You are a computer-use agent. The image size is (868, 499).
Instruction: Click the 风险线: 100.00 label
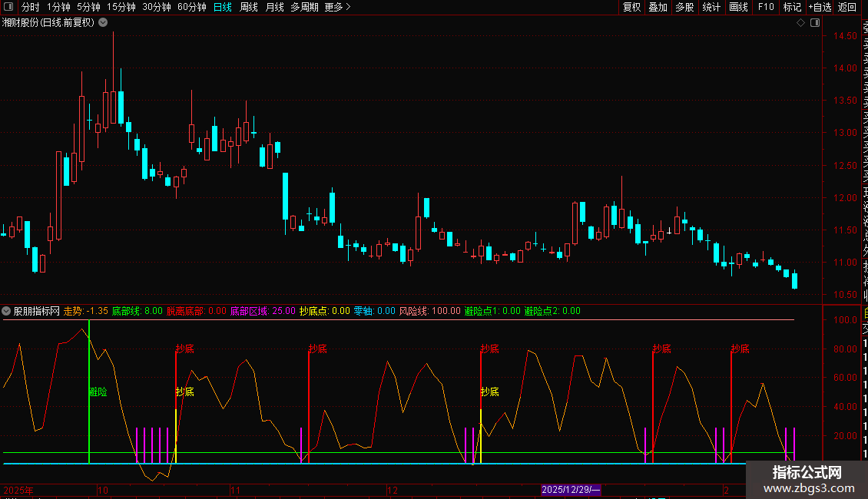(x=430, y=311)
